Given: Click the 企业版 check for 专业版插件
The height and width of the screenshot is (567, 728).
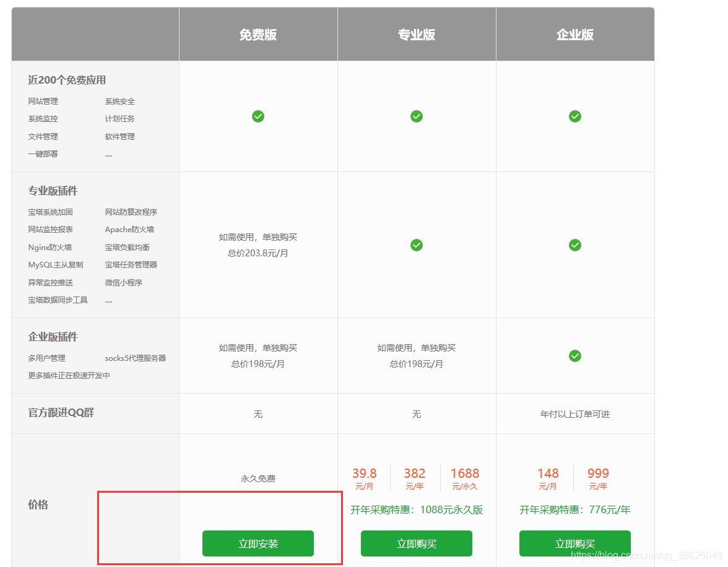Looking at the screenshot, I should (x=574, y=245).
